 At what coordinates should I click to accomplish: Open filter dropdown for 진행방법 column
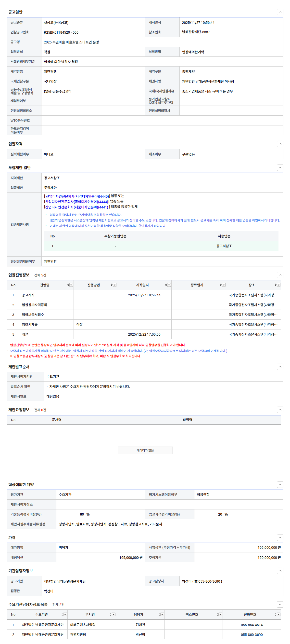point(114,285)
